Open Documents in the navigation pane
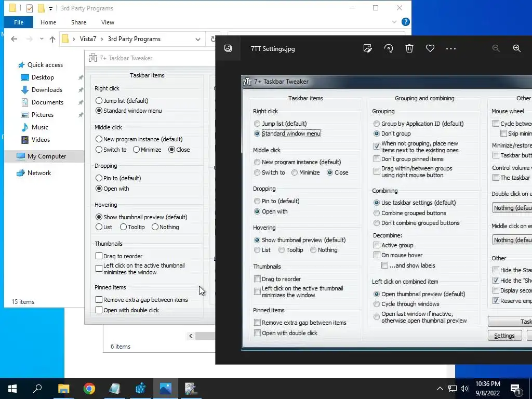The width and height of the screenshot is (532, 399). (x=47, y=102)
